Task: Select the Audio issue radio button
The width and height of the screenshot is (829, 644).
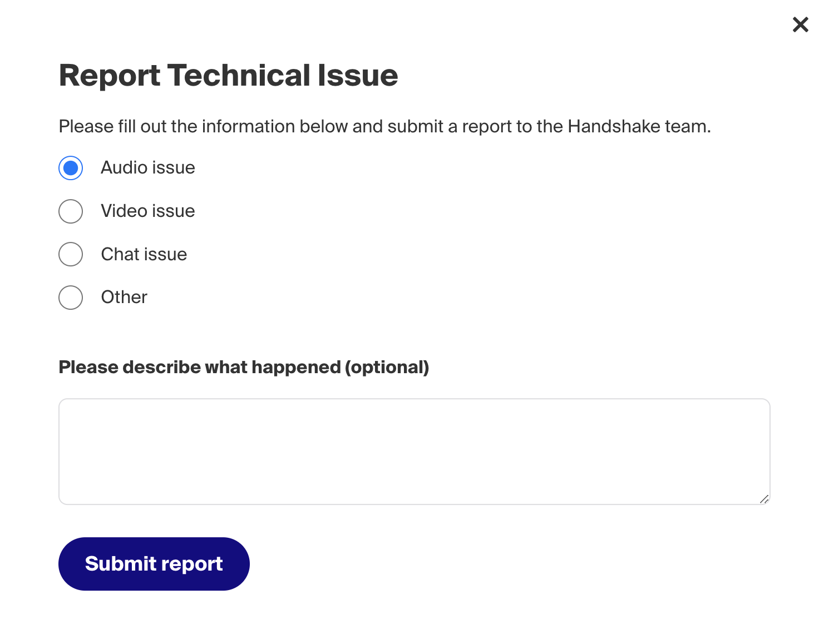Action: (70, 168)
